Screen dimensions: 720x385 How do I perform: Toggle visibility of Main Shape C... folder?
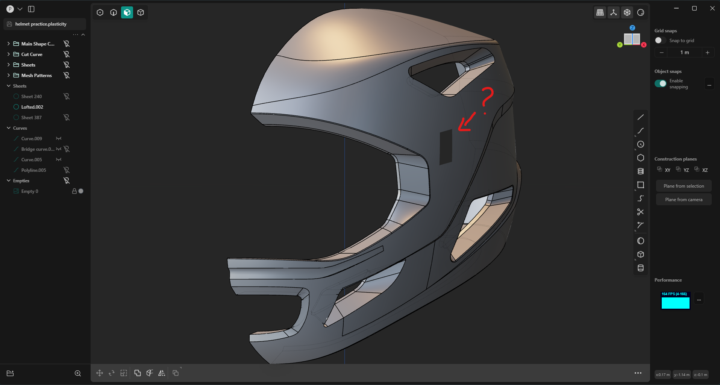(67, 44)
